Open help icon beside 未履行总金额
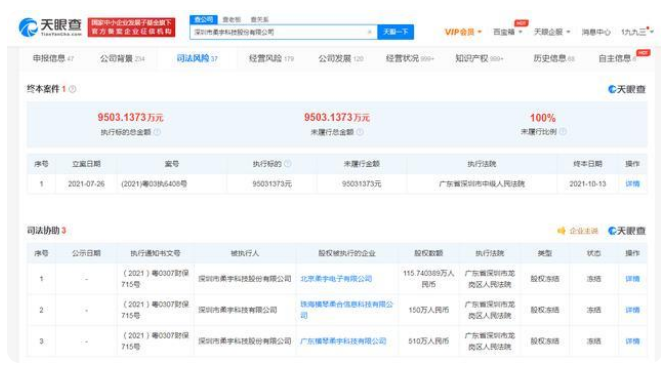Image resolution: width=661 pixels, height=375 pixels. pos(360,132)
